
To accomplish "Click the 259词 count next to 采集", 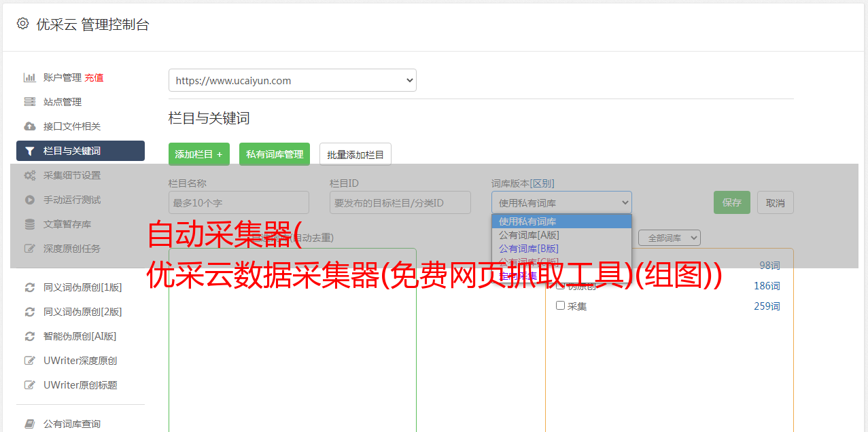I will [767, 306].
